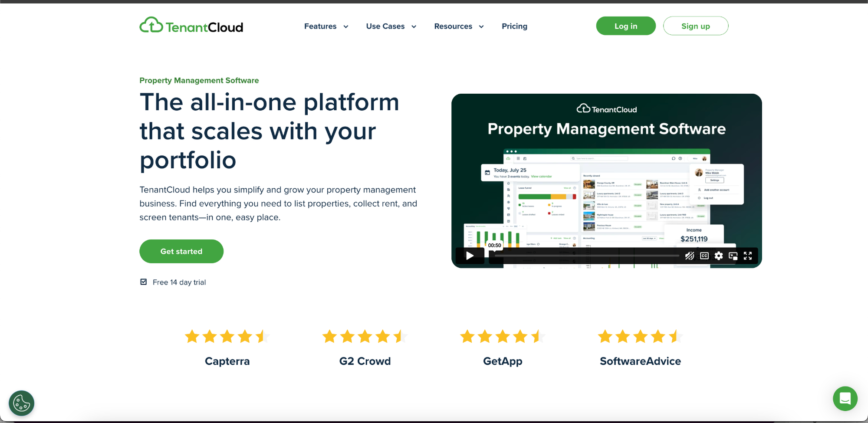Enable picture-in-picture for the video
Image resolution: width=868 pixels, height=423 pixels.
[733, 256]
